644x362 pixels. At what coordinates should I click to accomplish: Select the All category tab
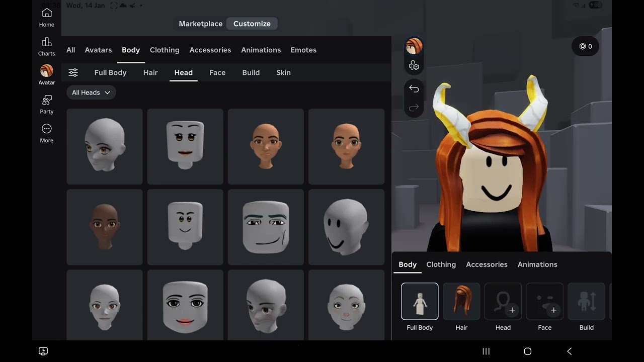[x=71, y=50]
